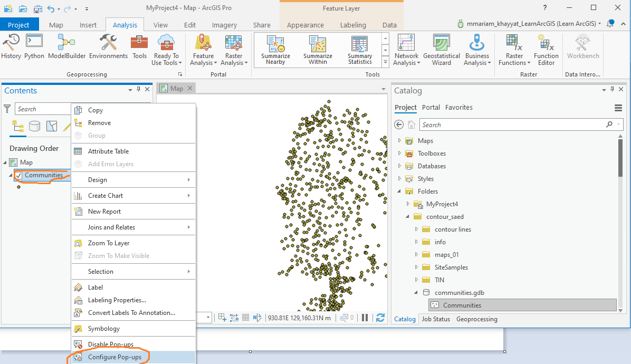Switch to the Map ribbon tab
This screenshot has height=364, width=631.
[56, 25]
